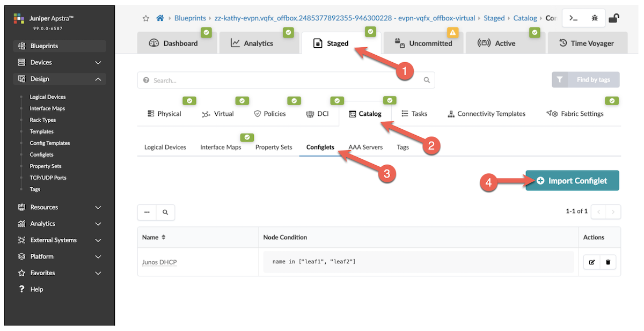
Task: Click the home breadcrumb icon
Action: 159,17
